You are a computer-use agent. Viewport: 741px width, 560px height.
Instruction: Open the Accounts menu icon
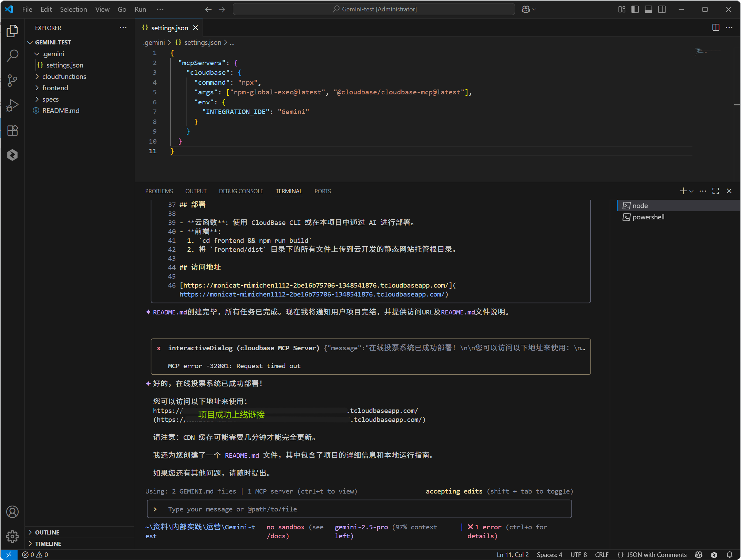coord(12,512)
